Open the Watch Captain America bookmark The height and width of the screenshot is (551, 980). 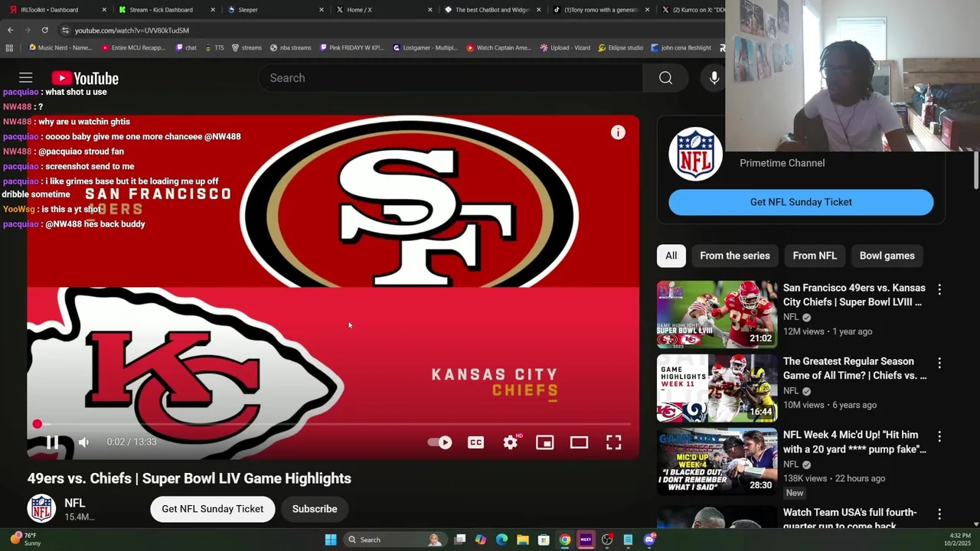point(498,47)
